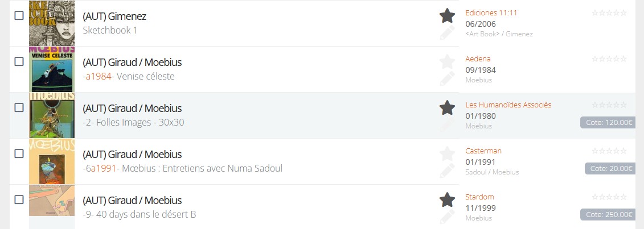Click the star icon for Folles Images
This screenshot has width=644, height=229.
click(x=447, y=107)
